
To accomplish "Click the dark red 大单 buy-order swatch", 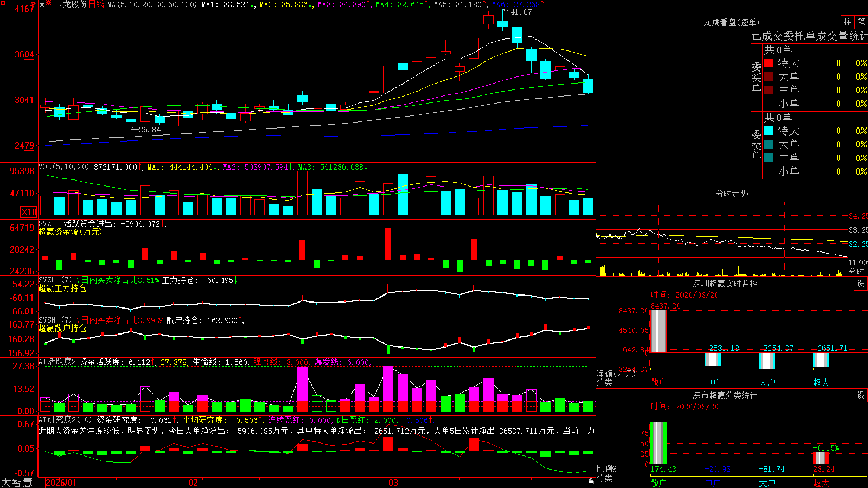I will 768,76.
